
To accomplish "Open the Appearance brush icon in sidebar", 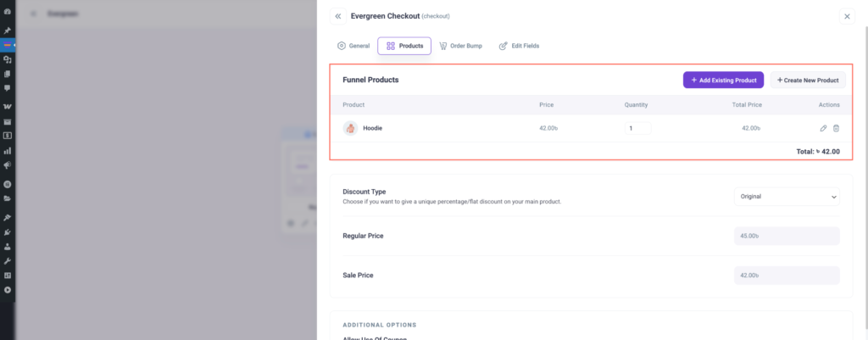I will tap(7, 218).
